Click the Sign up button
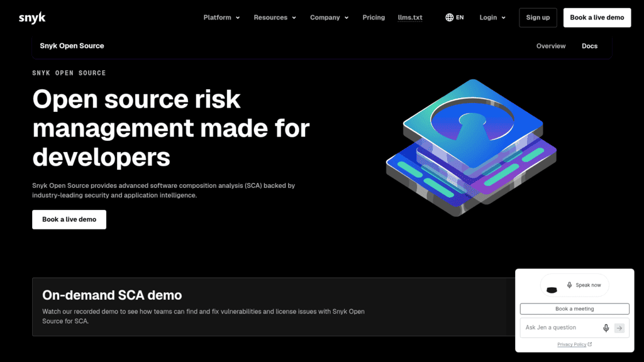This screenshot has width=644, height=362. coord(538,18)
